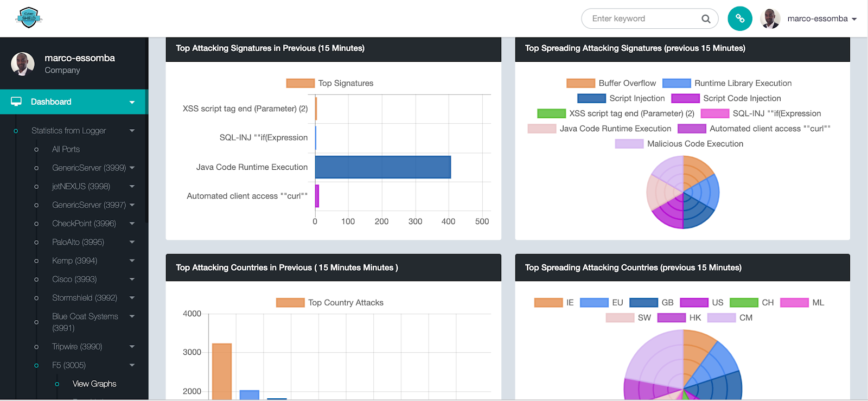Click the Java Code Runtime Execution bar
Screen dimensions: 868x401
[383, 167]
